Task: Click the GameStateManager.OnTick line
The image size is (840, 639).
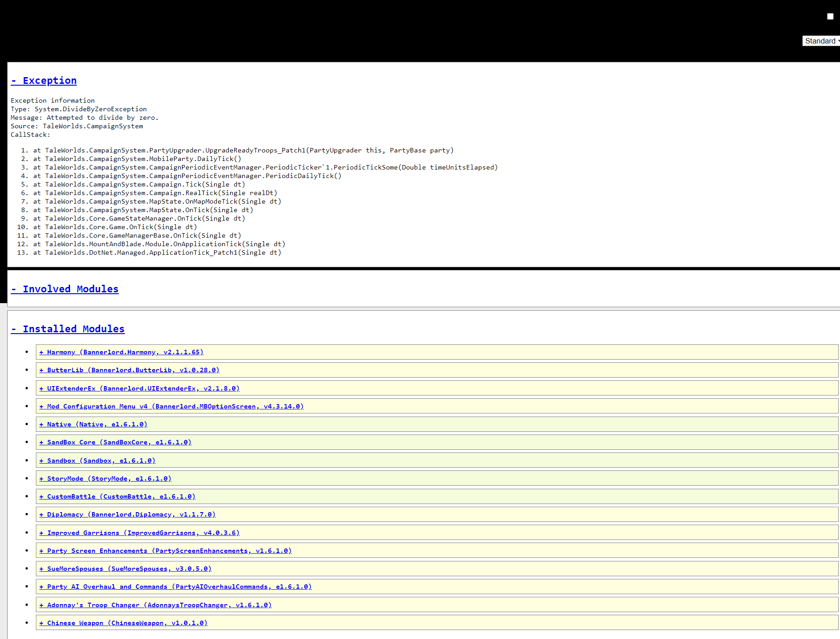Action: point(139,218)
